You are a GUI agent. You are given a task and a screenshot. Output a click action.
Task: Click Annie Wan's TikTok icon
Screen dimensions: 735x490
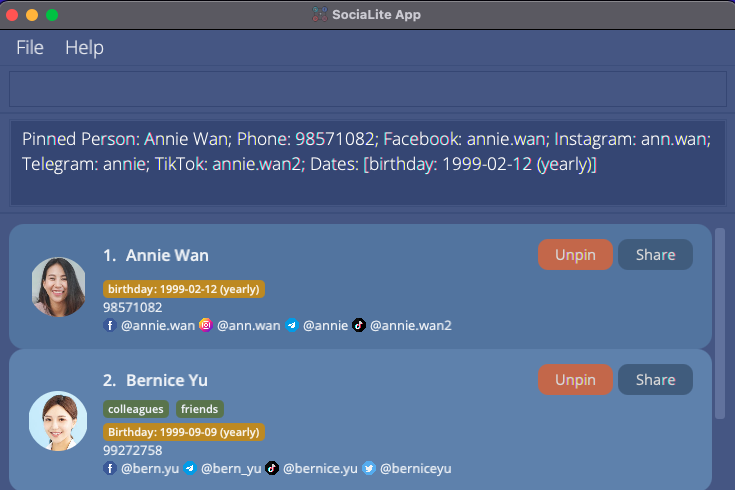[359, 325]
